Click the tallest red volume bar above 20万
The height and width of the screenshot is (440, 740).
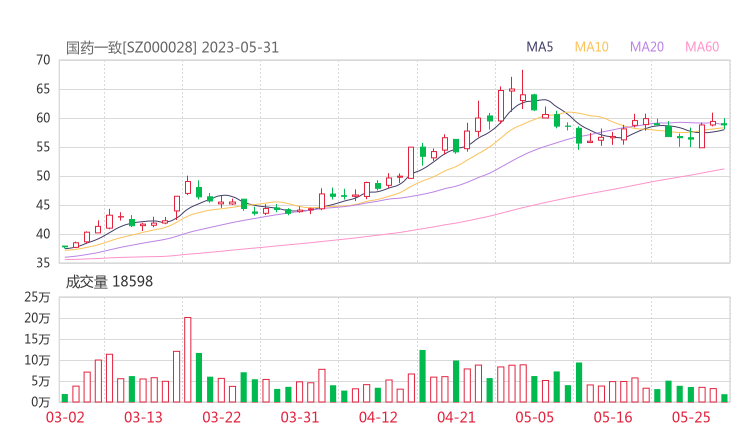pos(188,360)
